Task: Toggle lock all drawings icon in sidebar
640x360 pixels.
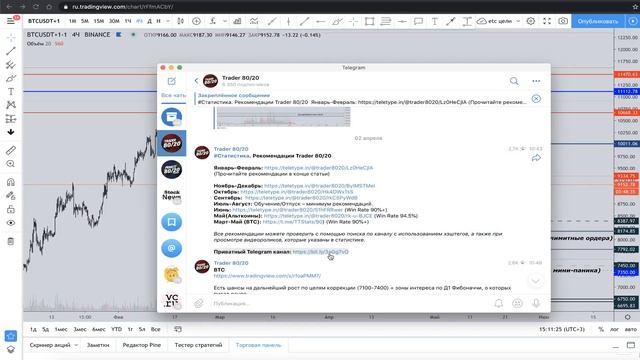Action: tap(11, 209)
